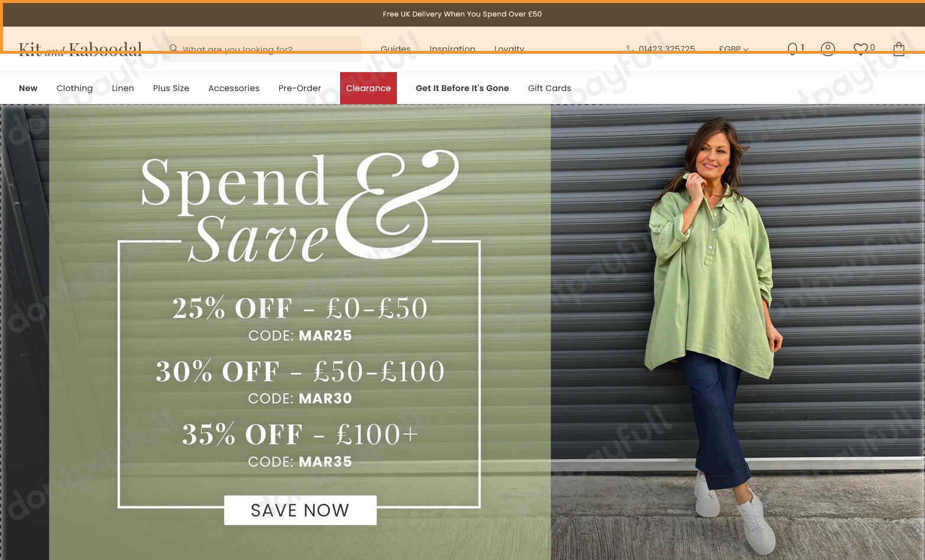Click the phone icon beside 01423 325725

[630, 49]
